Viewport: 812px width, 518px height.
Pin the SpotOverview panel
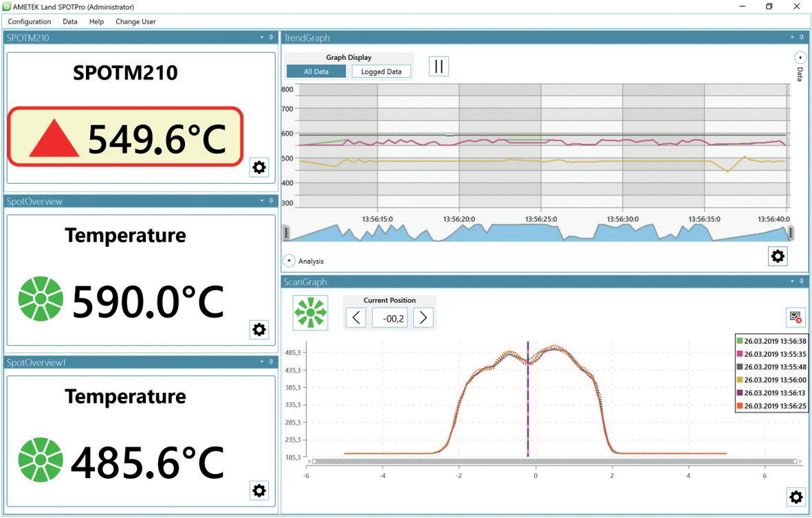point(271,201)
